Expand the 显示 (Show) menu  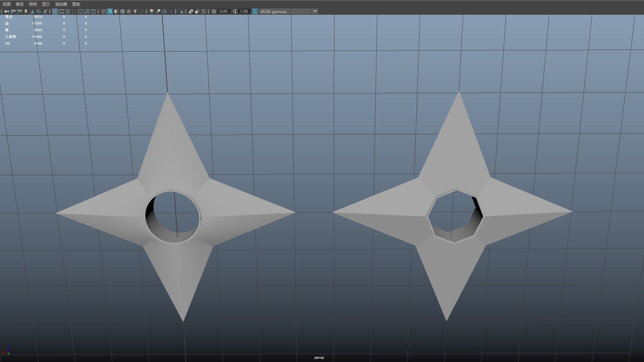click(x=46, y=4)
